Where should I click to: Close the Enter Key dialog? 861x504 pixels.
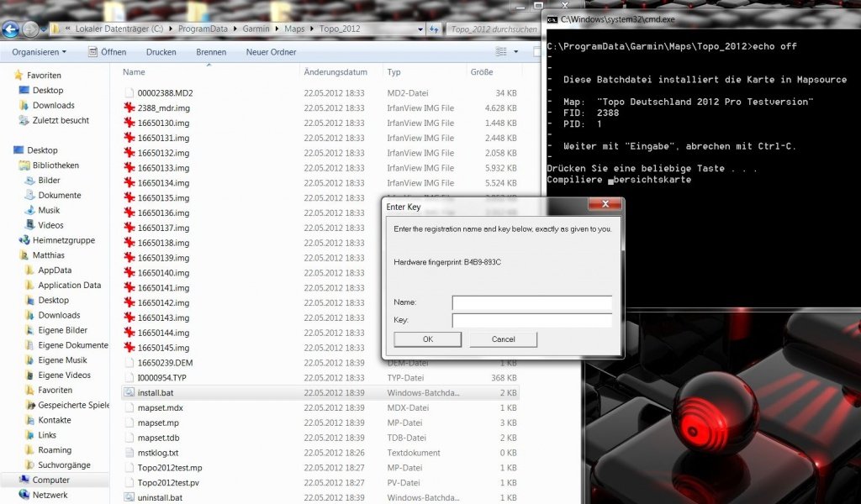(x=605, y=204)
